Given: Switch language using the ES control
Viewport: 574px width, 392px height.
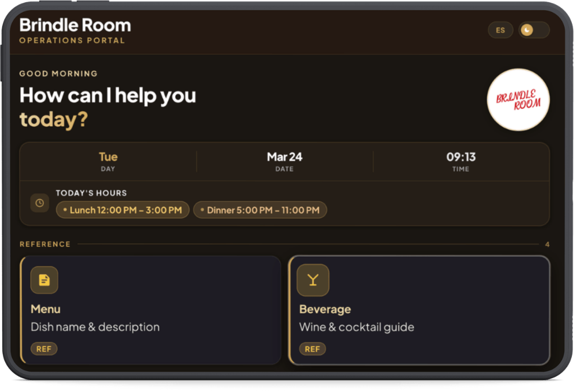Looking at the screenshot, I should [501, 30].
